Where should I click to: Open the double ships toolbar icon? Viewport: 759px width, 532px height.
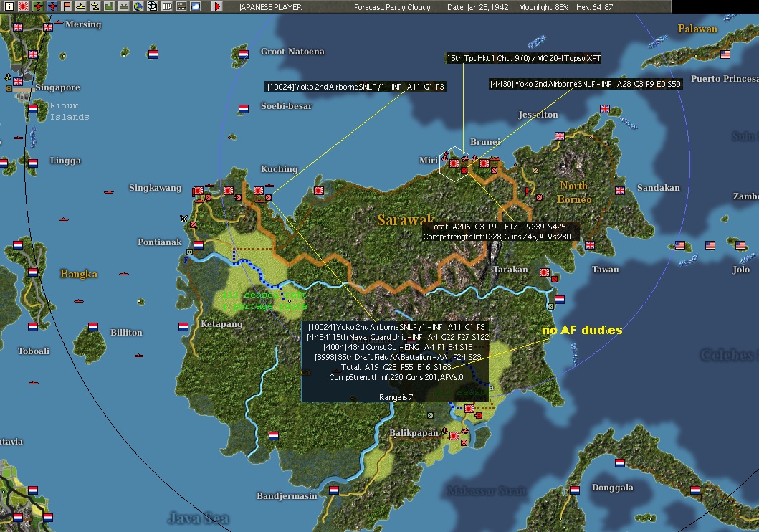pyautogui.click(x=95, y=6)
